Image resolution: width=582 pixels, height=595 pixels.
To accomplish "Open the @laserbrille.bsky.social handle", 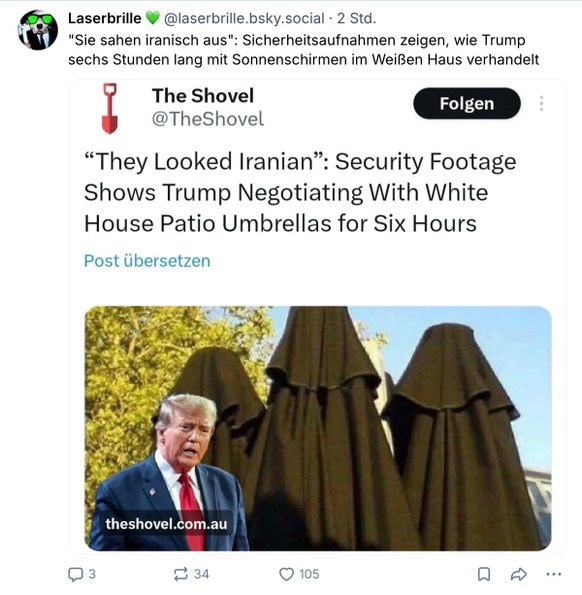I will 244,18.
